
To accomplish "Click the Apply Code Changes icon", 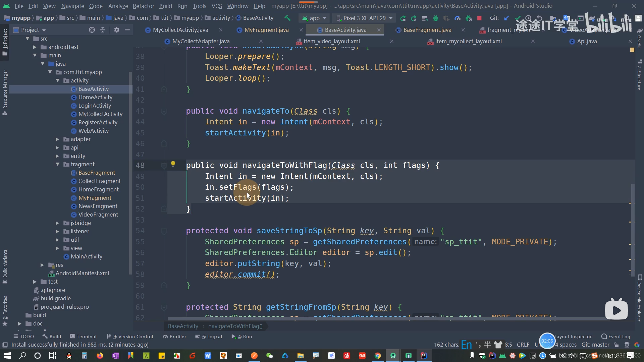I will 425,18.
